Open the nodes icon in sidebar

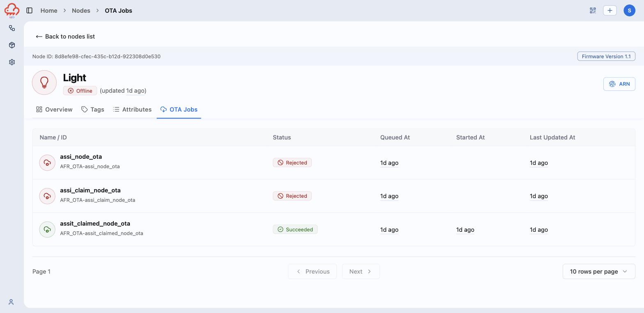tap(12, 28)
